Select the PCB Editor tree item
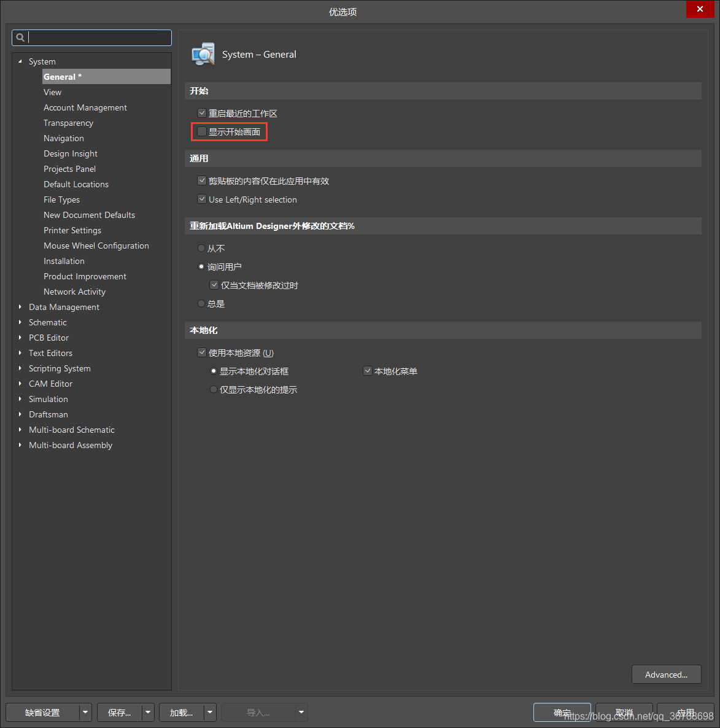The height and width of the screenshot is (728, 720). (48, 338)
